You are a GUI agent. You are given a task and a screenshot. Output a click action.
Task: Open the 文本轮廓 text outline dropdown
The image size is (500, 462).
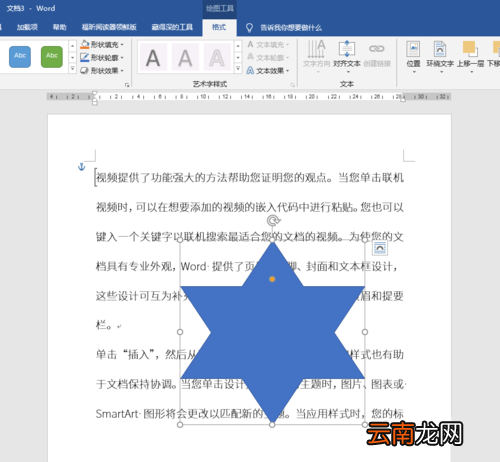(268, 57)
